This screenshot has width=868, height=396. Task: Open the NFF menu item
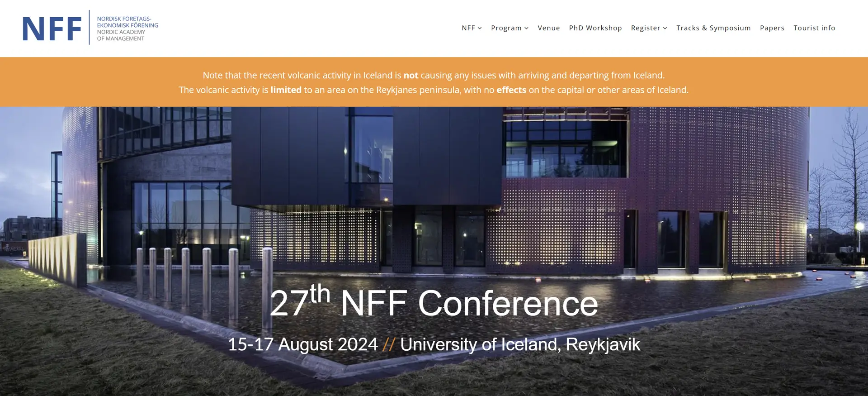coord(468,28)
